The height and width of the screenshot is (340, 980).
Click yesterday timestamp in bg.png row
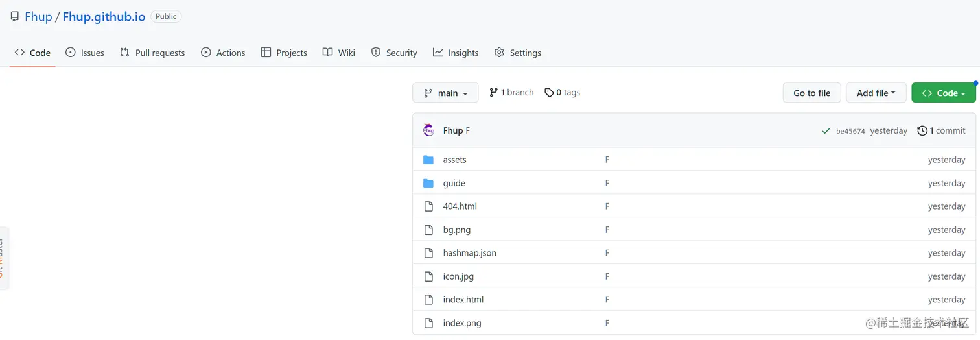tap(946, 230)
